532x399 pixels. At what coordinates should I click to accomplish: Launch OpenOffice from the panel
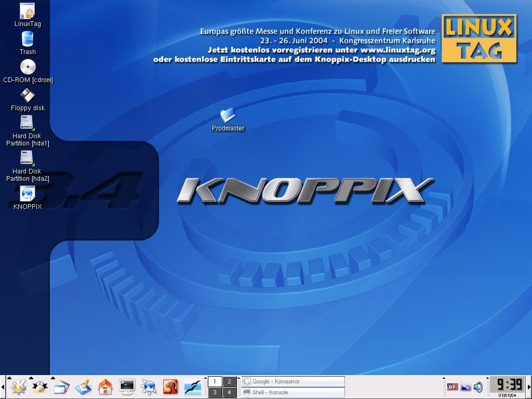coord(192,387)
